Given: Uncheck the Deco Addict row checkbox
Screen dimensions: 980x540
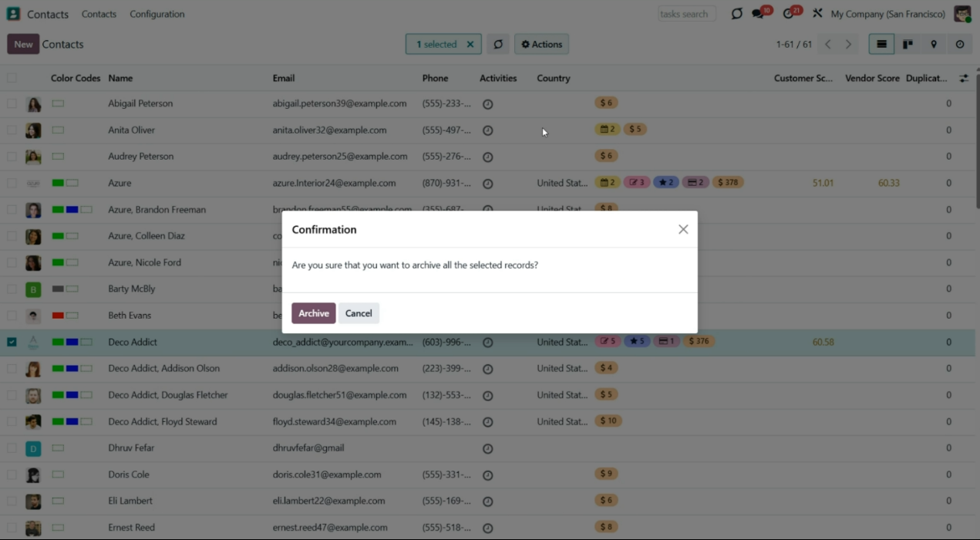Looking at the screenshot, I should (12, 342).
